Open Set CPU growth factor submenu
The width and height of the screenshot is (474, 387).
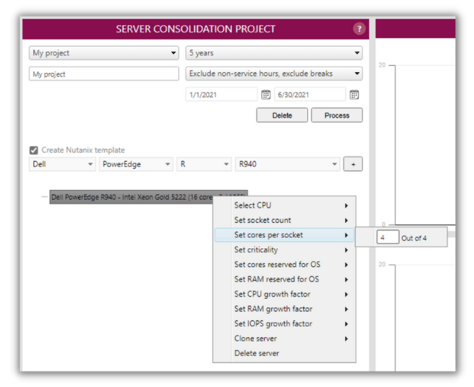[284, 294]
